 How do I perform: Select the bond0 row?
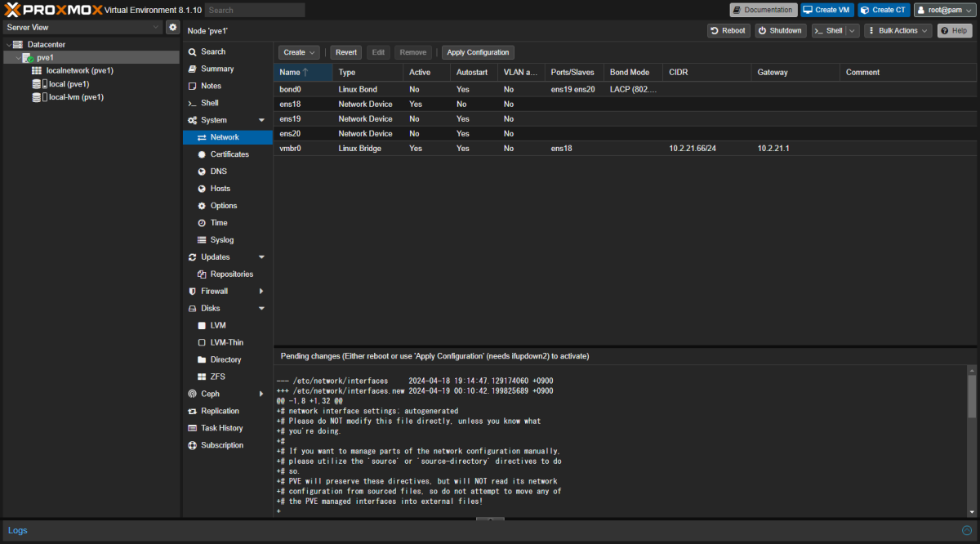tap(625, 89)
